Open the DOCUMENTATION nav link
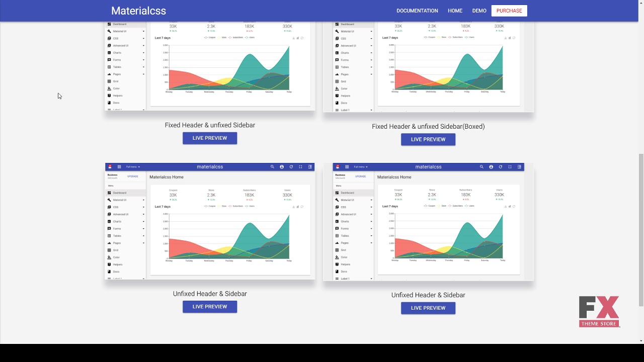This screenshot has height=362, width=644. coord(417,11)
